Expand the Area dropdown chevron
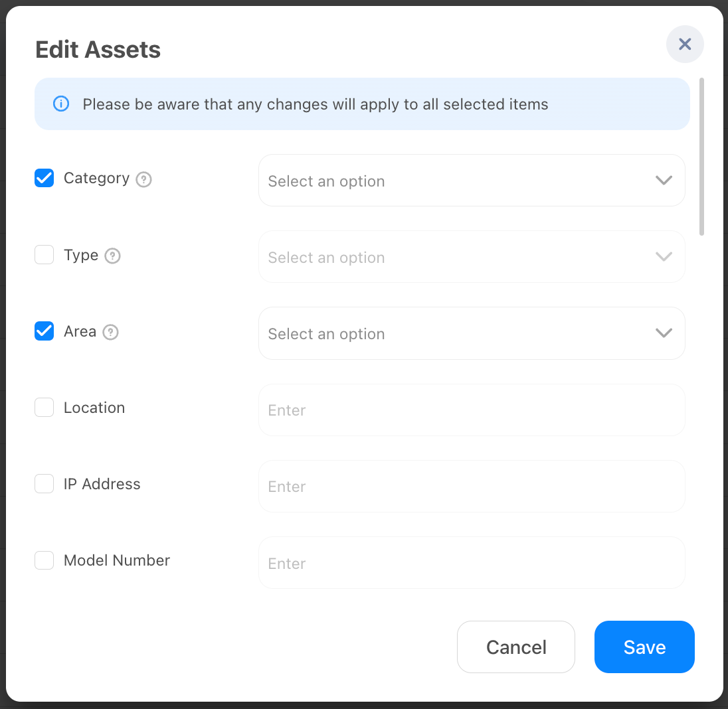This screenshot has width=728, height=709. pos(664,333)
